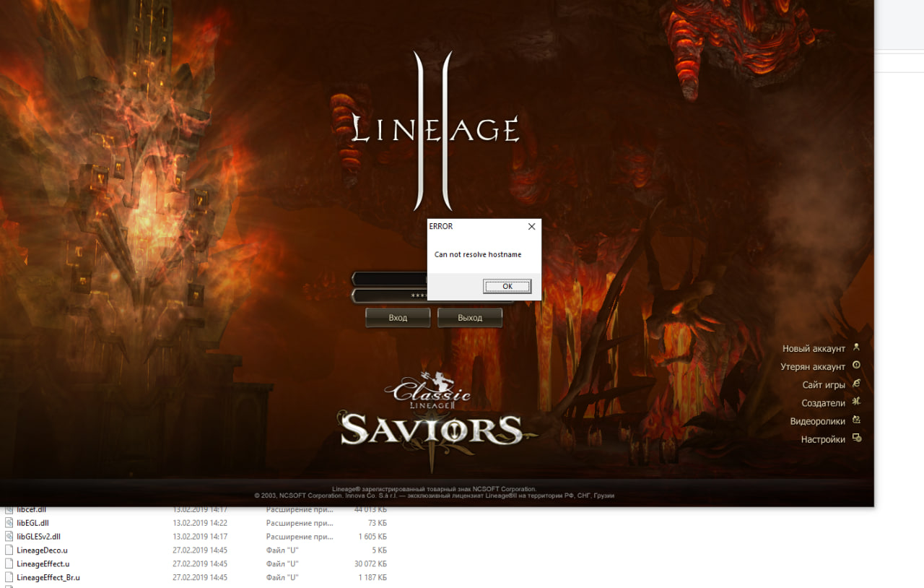The height and width of the screenshot is (588, 924).
Task: Focus the account login input field
Action: (x=389, y=279)
